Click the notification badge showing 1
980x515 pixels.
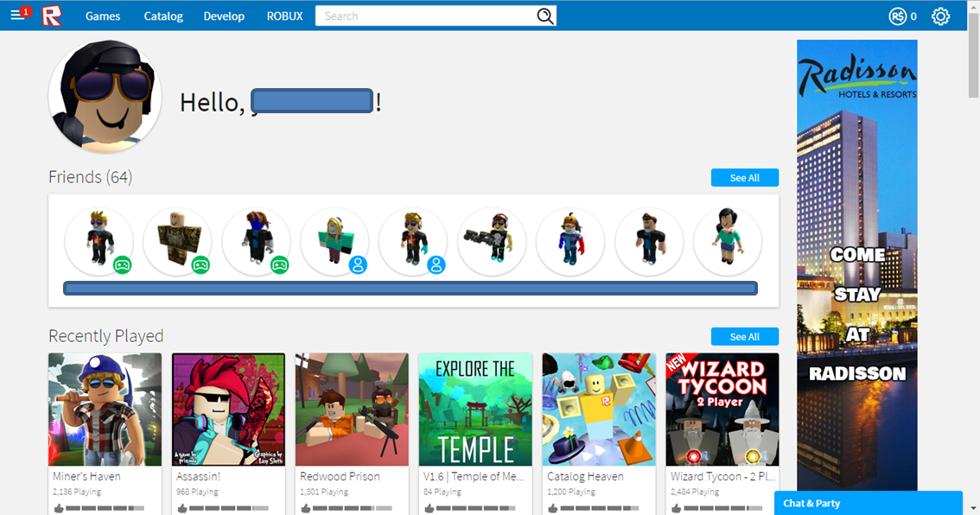point(26,11)
